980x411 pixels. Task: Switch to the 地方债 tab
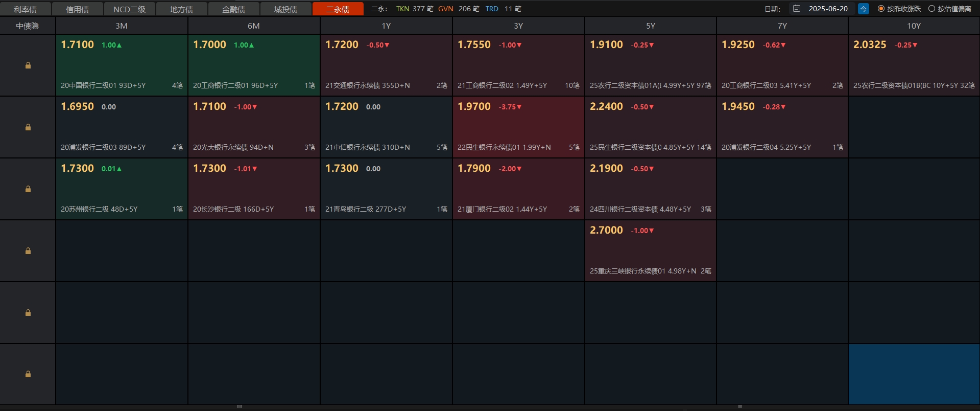pyautogui.click(x=182, y=9)
